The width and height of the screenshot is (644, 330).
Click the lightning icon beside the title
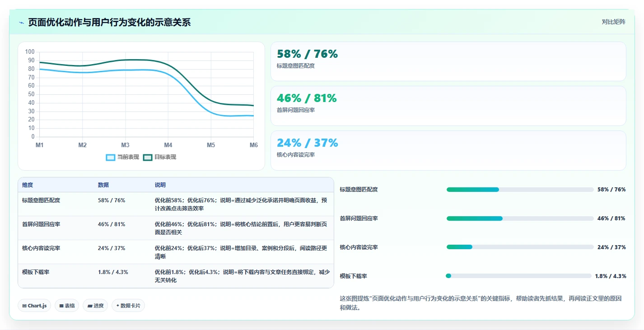click(x=22, y=23)
